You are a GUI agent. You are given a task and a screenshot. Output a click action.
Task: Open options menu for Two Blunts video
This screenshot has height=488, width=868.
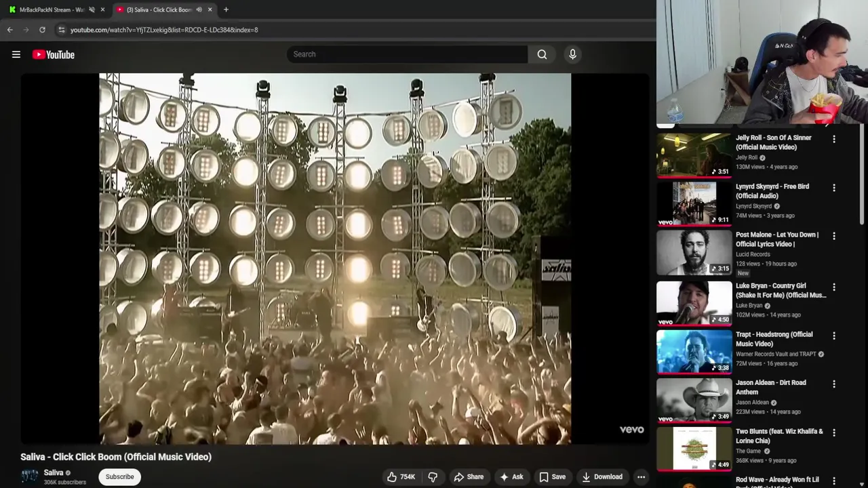point(834,432)
